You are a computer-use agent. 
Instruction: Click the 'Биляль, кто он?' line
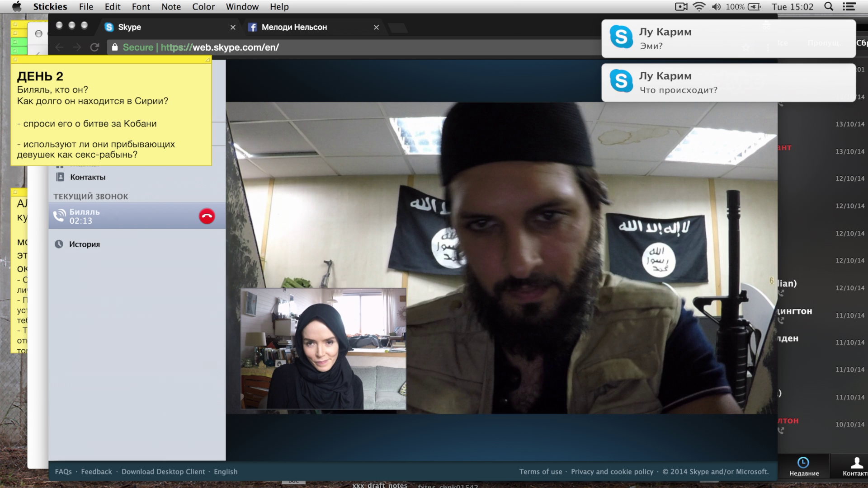pyautogui.click(x=52, y=89)
